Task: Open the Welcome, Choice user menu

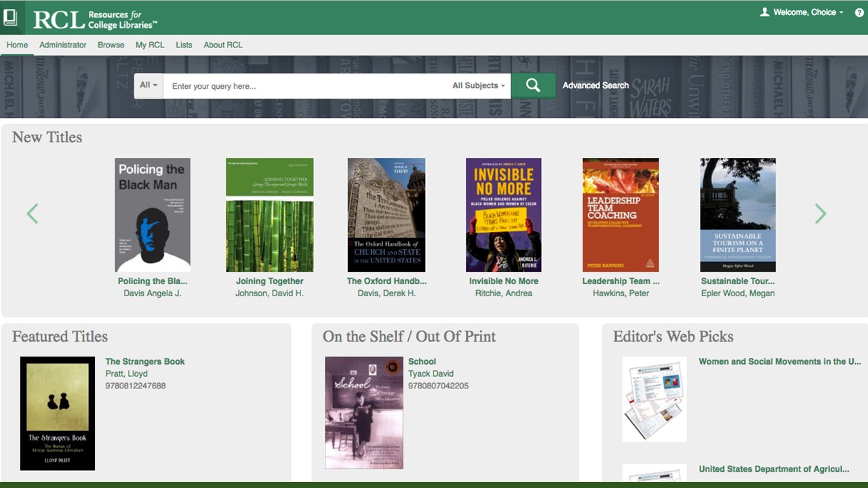Action: tap(802, 12)
